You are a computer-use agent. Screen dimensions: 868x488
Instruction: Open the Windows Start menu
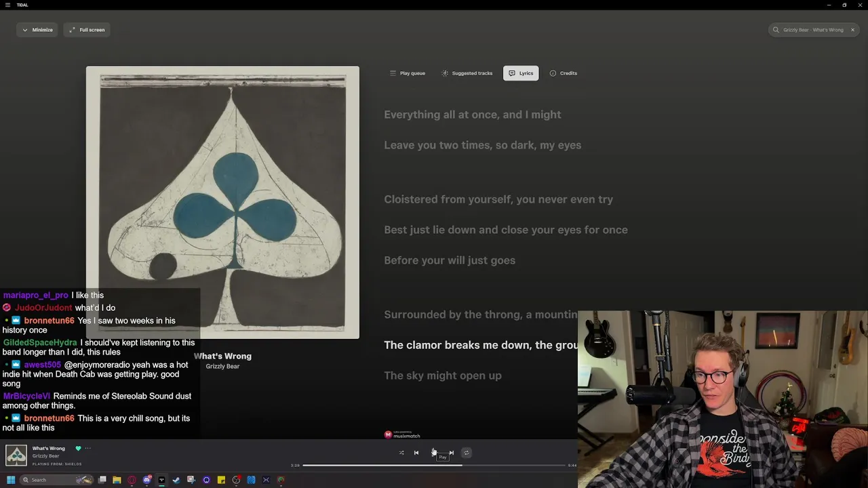11,480
